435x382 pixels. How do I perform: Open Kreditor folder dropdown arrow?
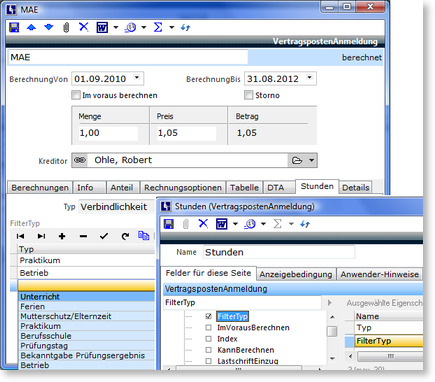[x=311, y=160]
